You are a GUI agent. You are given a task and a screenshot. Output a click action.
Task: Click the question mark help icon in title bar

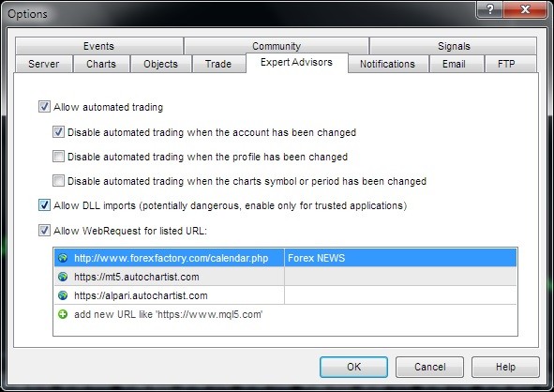[x=489, y=9]
